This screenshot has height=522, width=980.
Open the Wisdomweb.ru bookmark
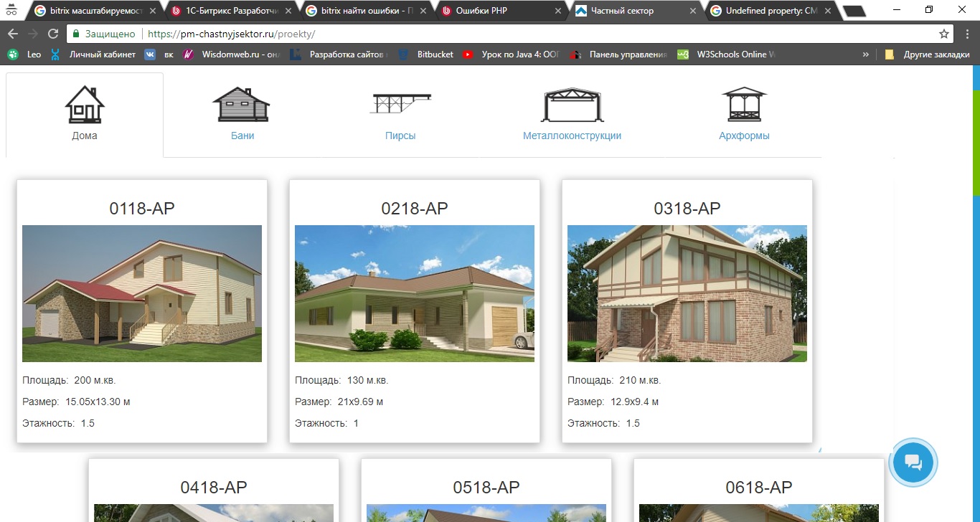point(232,54)
